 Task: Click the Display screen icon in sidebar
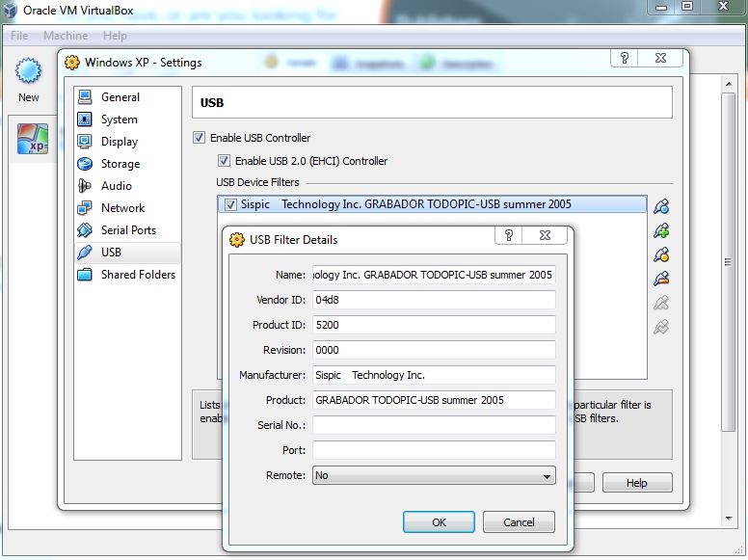(x=85, y=142)
